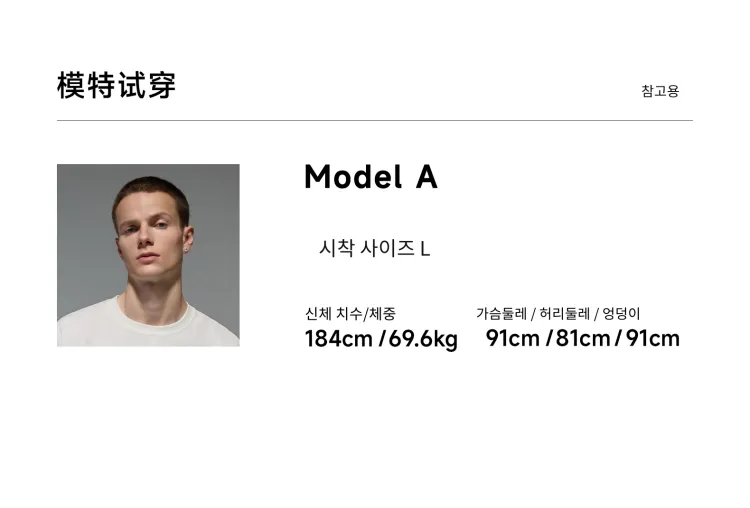Click the "신체 치수" label
This screenshot has height=508, width=750.
333,314
